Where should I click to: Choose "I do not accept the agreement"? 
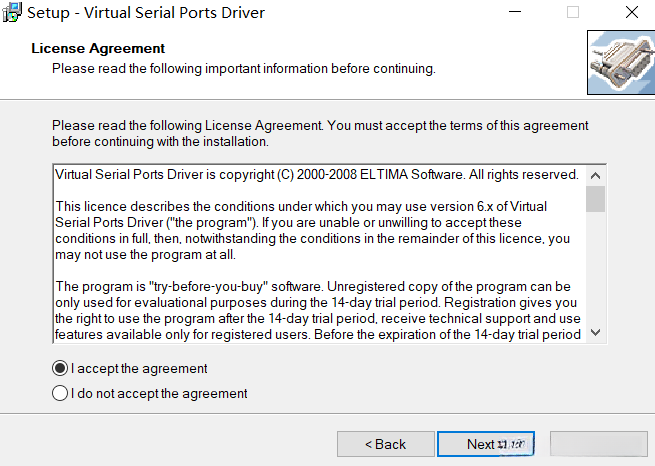point(60,393)
